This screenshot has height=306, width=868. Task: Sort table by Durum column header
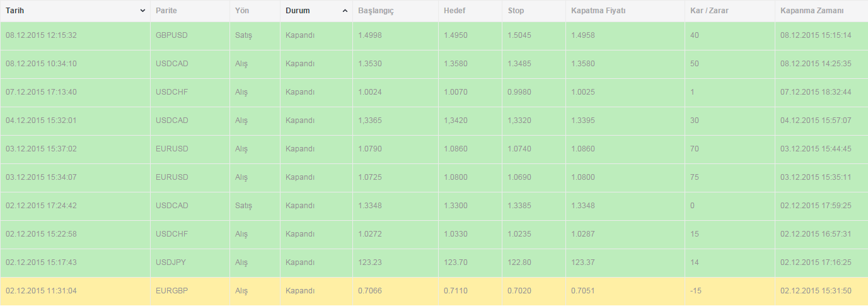coord(298,11)
